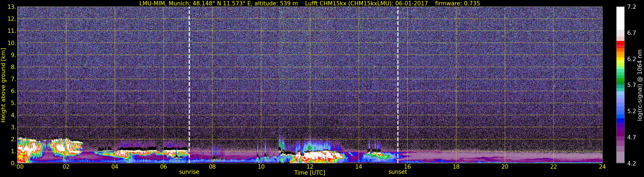Click the height axis tick label '10.'

[12, 43]
